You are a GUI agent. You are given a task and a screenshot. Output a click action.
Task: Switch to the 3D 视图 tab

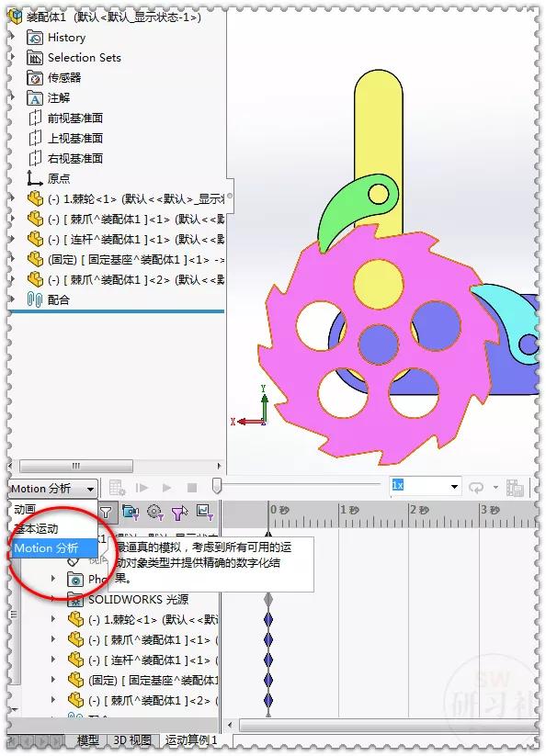[x=132, y=740]
